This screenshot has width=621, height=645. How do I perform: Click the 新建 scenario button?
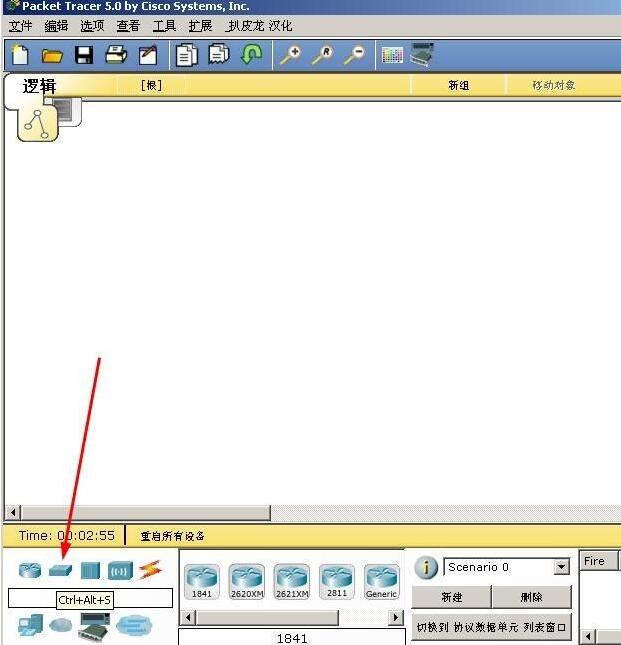pyautogui.click(x=452, y=596)
